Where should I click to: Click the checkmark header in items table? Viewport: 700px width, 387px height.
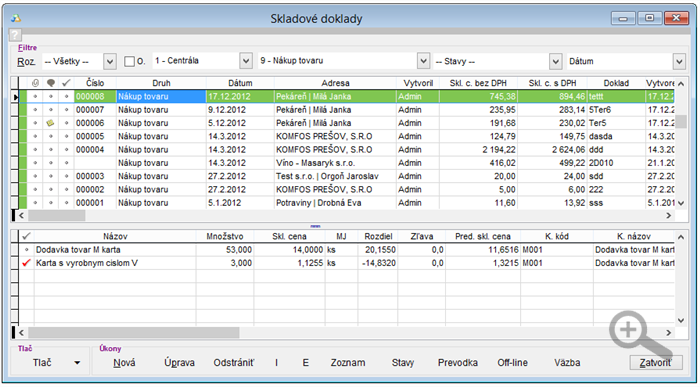point(27,237)
